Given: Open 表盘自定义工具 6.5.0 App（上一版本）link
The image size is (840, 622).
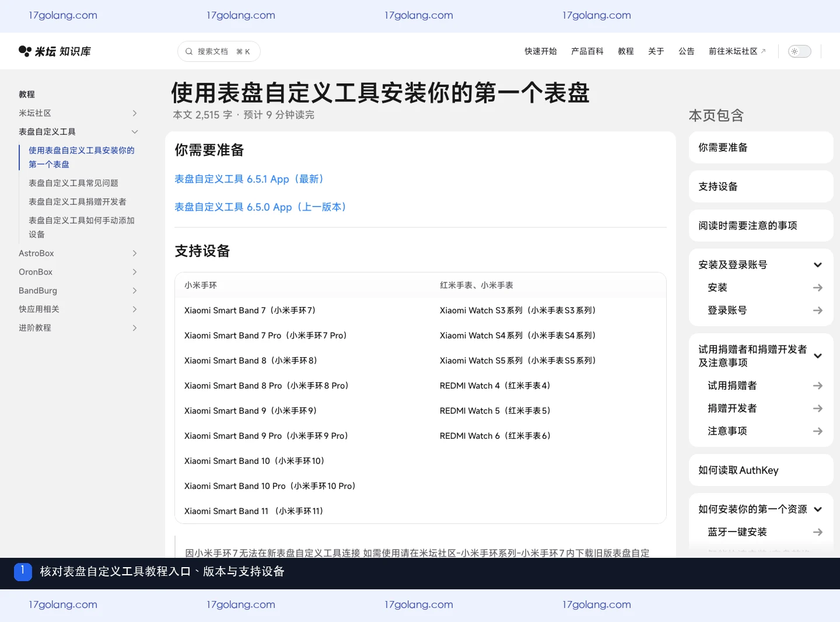Looking at the screenshot, I should click(261, 207).
